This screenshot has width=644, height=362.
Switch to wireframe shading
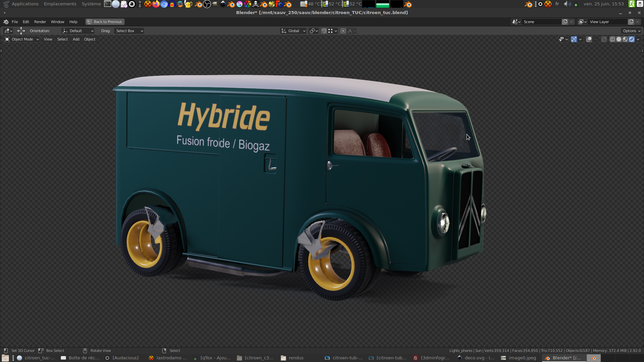(612, 39)
